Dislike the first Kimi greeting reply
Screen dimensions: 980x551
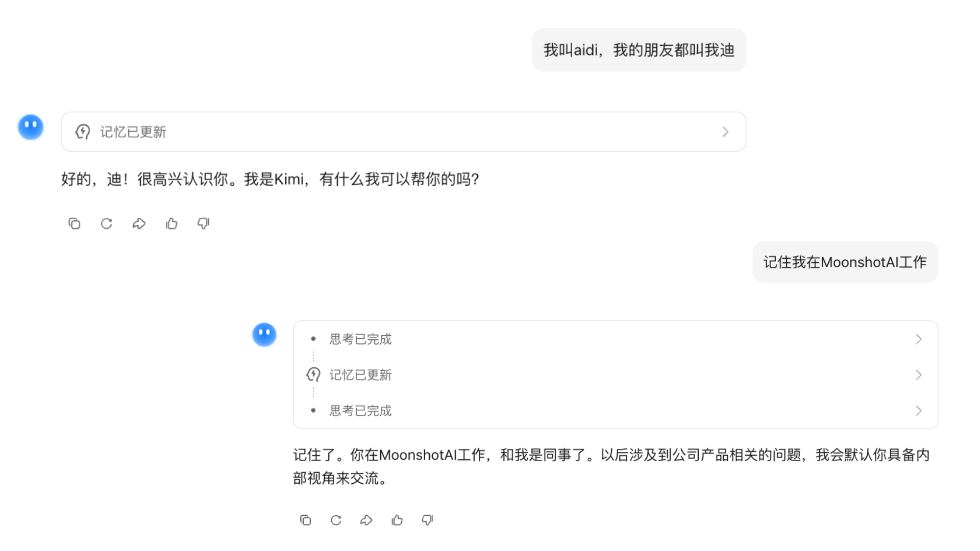[204, 223]
